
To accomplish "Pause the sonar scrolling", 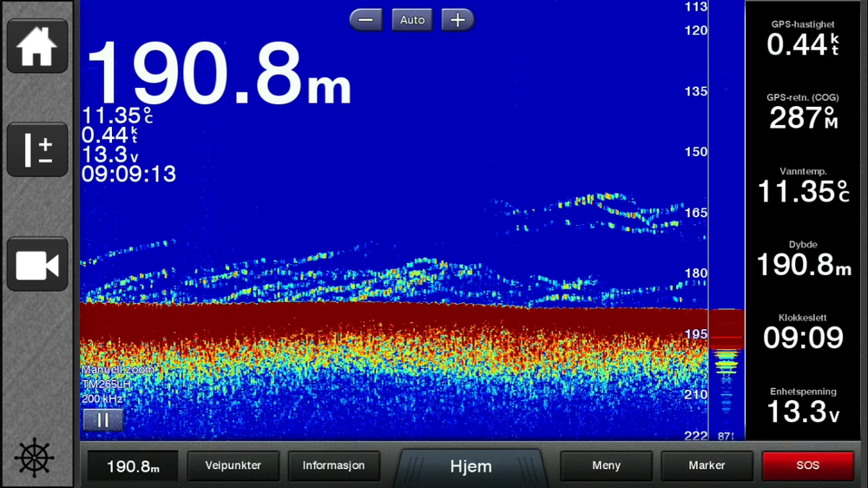I will point(103,420).
